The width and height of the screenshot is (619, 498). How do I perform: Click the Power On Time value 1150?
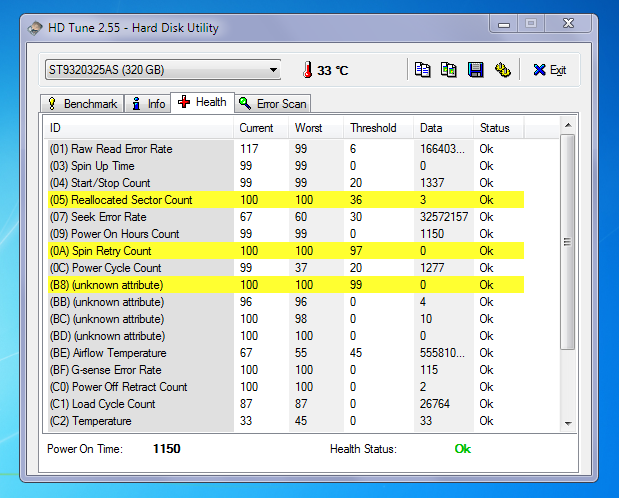click(x=167, y=449)
